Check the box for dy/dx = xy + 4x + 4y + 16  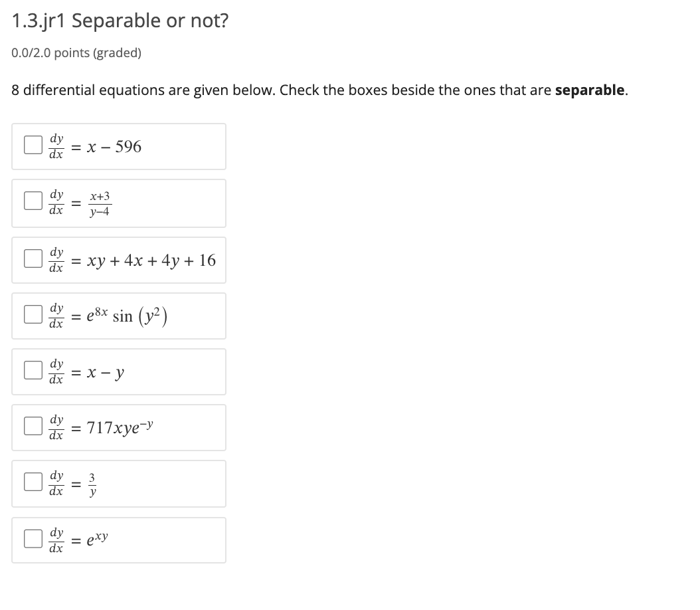tap(32, 256)
